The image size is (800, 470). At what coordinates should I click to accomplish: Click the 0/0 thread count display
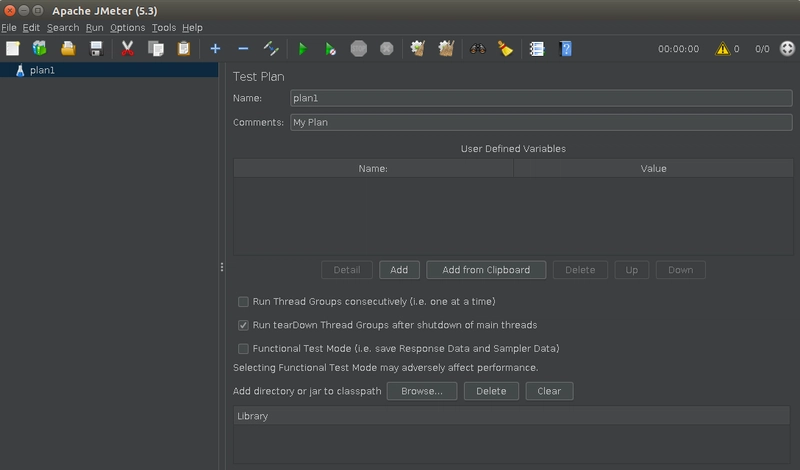(x=762, y=49)
